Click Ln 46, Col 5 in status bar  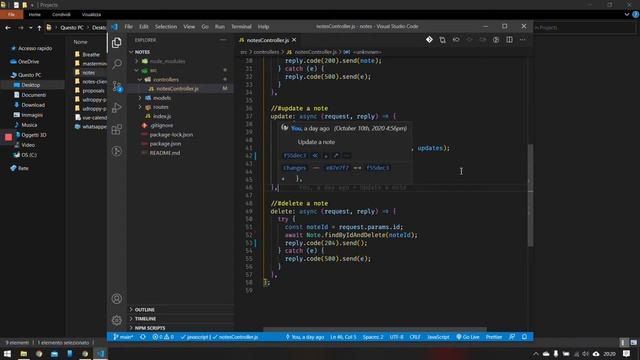coord(343,337)
